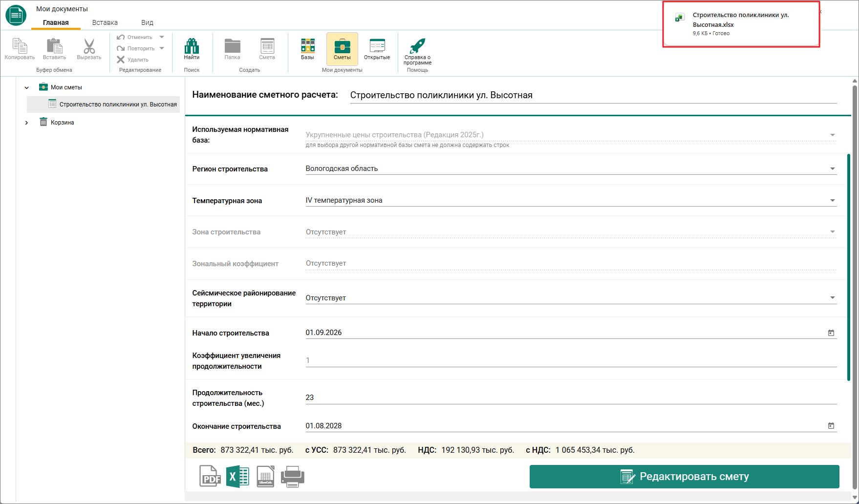Click the Продолжительность строительства months field

coord(571,398)
